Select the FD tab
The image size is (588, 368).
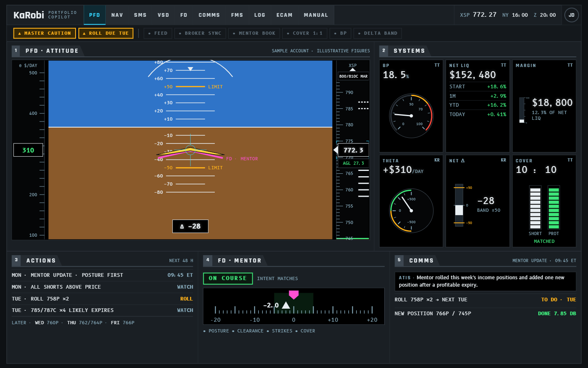click(184, 15)
